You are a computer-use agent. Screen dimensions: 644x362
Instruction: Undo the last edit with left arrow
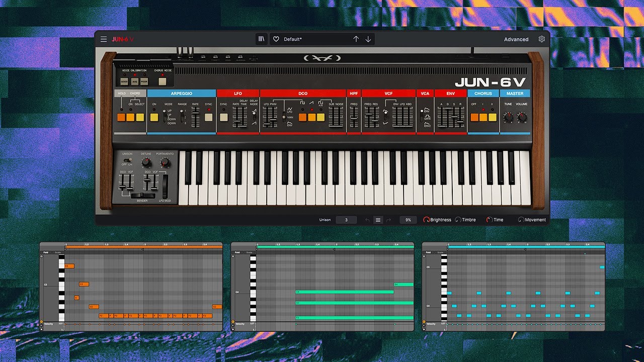[367, 220]
